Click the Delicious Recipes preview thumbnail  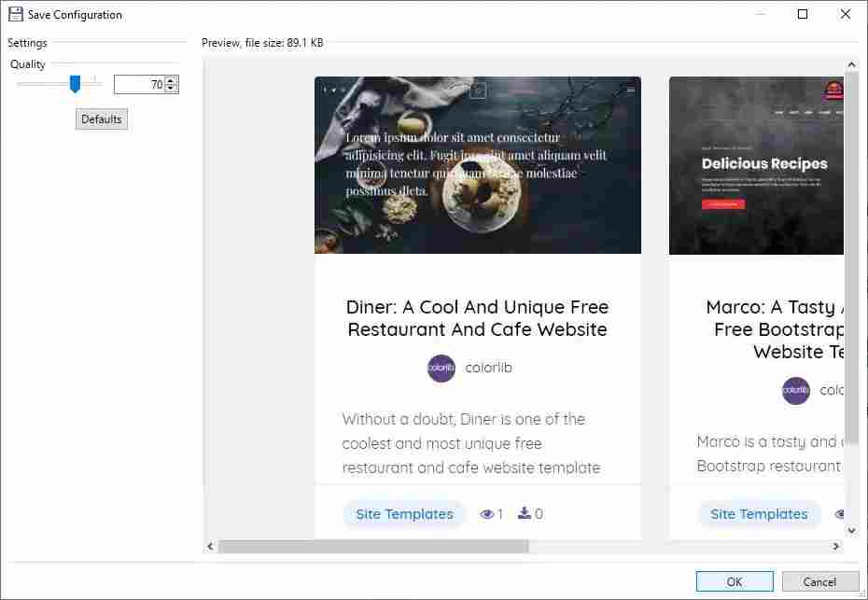(757, 165)
